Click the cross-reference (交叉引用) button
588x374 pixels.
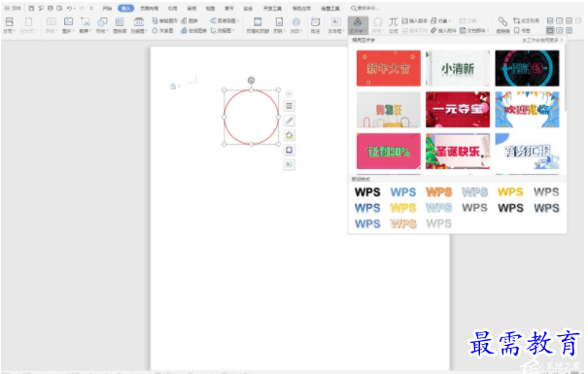pyautogui.click(x=526, y=20)
